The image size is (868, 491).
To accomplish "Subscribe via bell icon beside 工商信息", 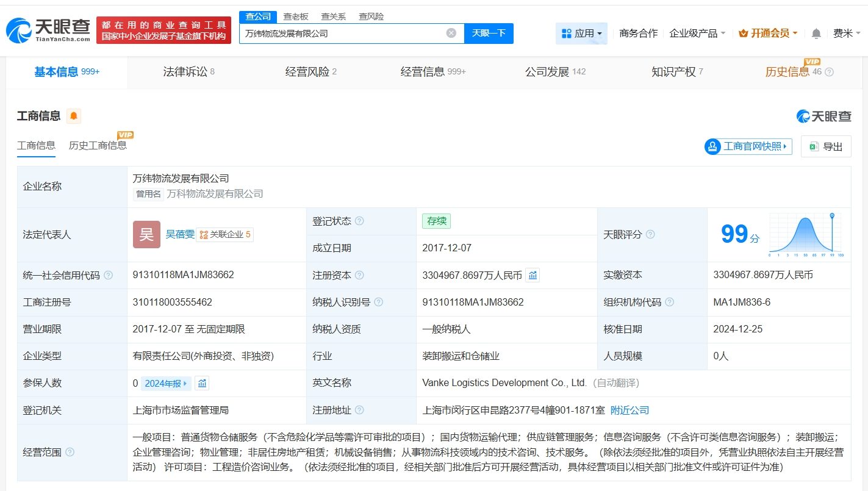I will click(73, 115).
